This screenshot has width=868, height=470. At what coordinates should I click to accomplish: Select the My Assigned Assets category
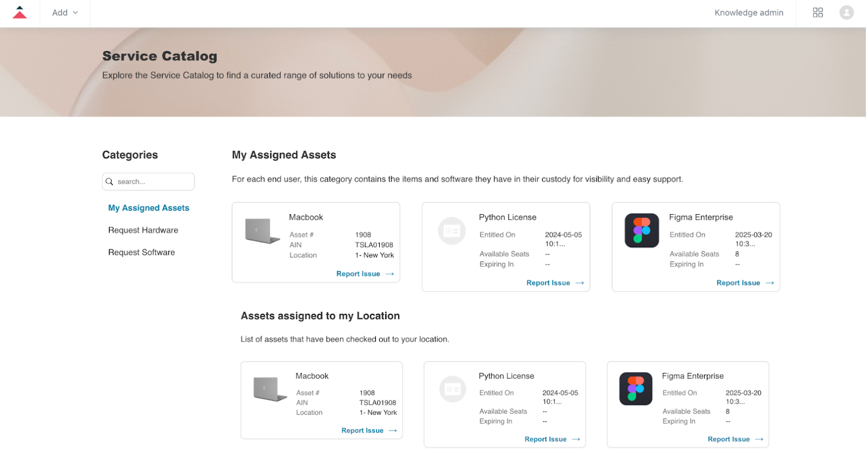[149, 208]
